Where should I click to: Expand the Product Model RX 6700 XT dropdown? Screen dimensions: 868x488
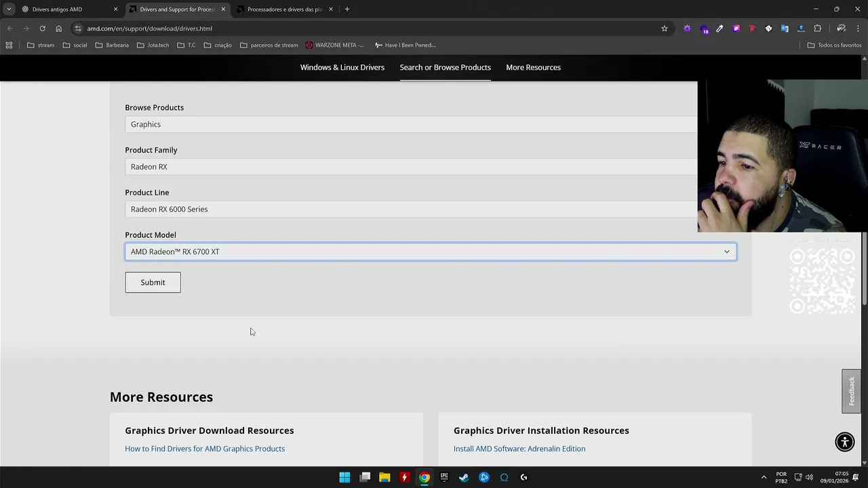(x=431, y=251)
